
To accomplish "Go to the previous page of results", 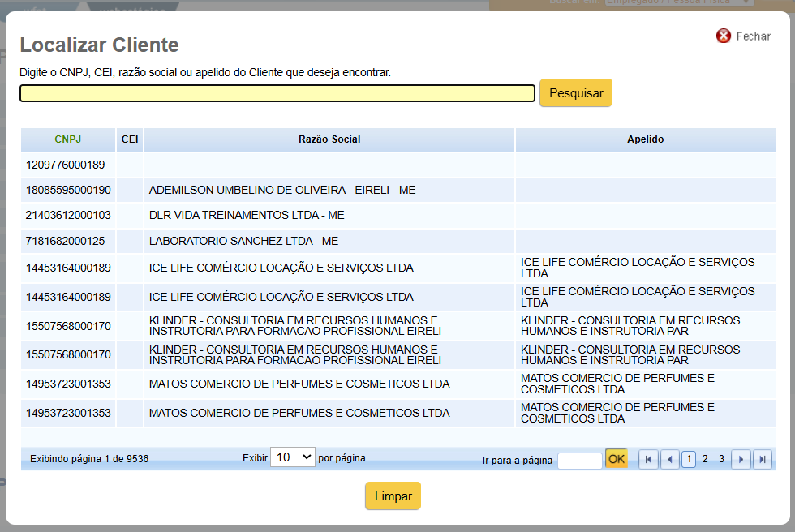I will coord(670,460).
